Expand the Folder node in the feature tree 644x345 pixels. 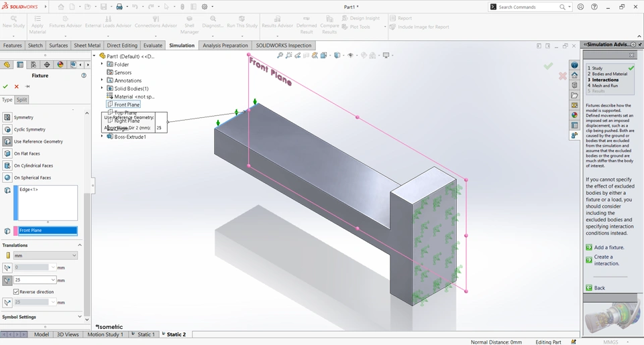pos(102,64)
